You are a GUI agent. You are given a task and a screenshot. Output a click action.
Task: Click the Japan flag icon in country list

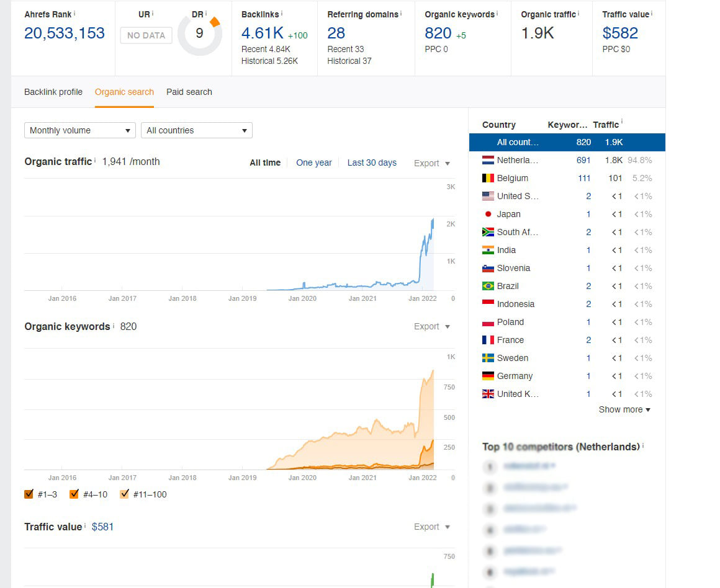(x=488, y=214)
